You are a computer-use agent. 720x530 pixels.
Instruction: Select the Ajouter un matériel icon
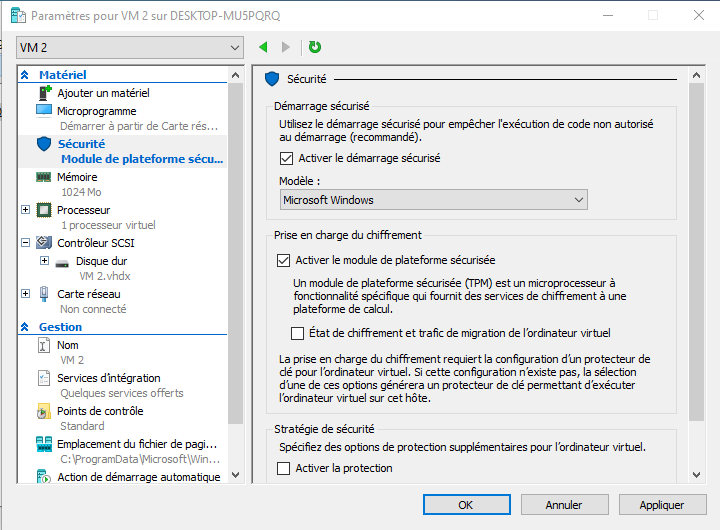pos(44,93)
